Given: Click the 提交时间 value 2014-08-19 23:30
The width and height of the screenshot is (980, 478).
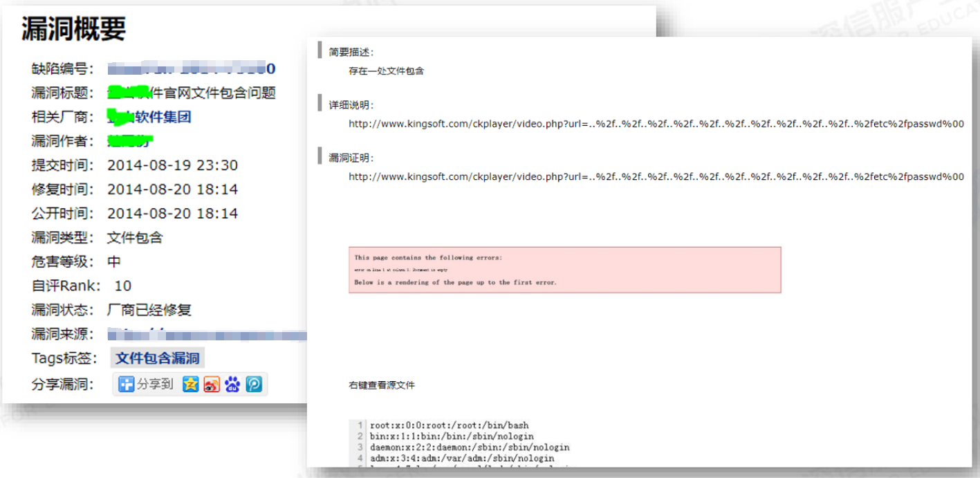Looking at the screenshot, I should (172, 165).
